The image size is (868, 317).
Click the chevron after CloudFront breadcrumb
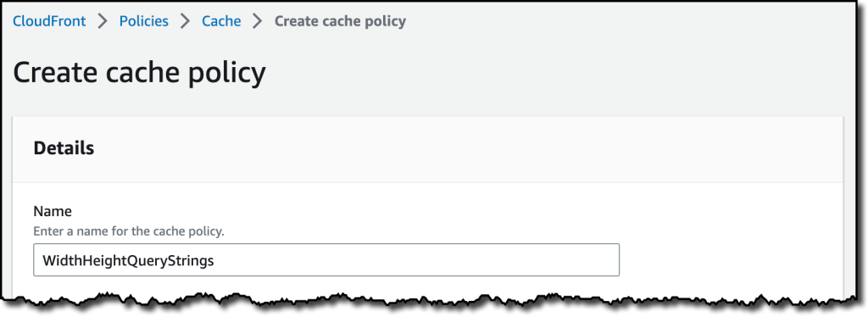tap(103, 21)
